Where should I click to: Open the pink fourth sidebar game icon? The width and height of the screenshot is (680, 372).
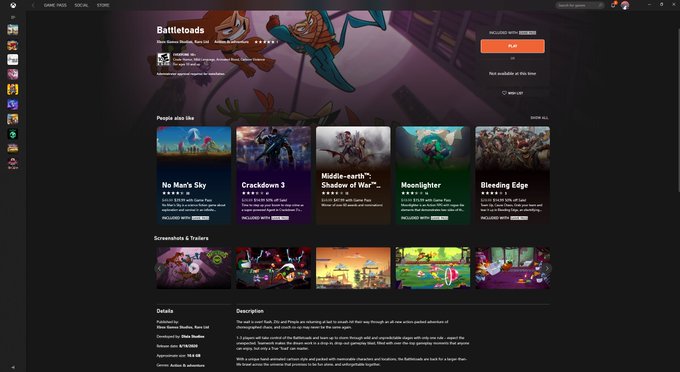(x=13, y=74)
